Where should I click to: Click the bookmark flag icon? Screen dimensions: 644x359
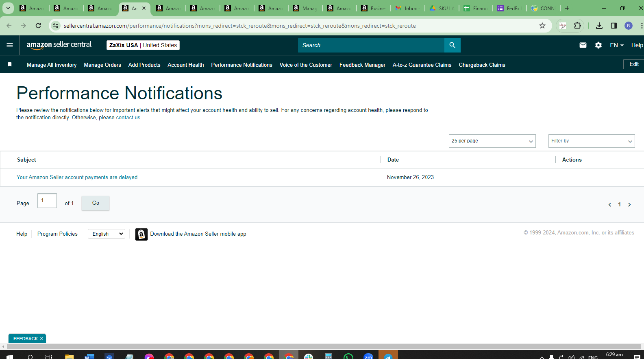10,64
